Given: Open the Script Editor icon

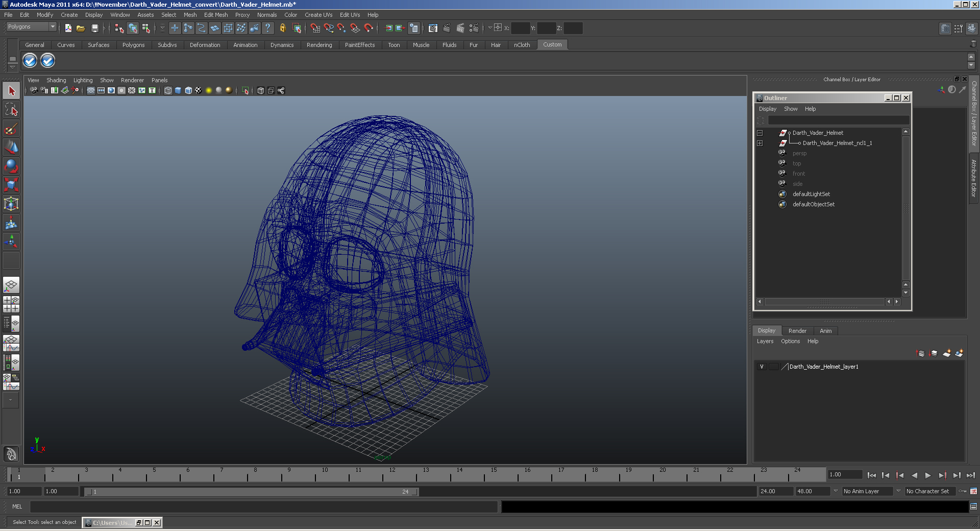Looking at the screenshot, I should (x=973, y=506).
